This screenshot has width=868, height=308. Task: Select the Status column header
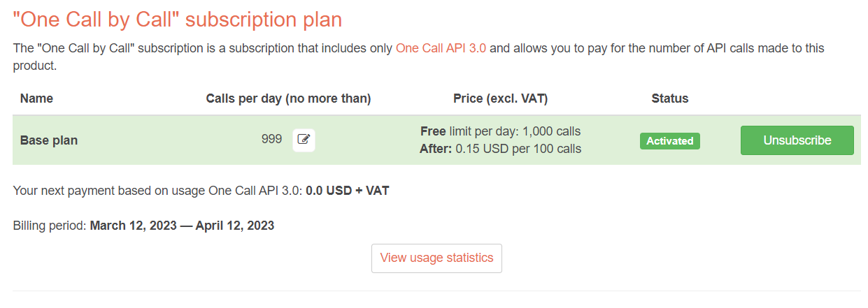click(x=669, y=98)
